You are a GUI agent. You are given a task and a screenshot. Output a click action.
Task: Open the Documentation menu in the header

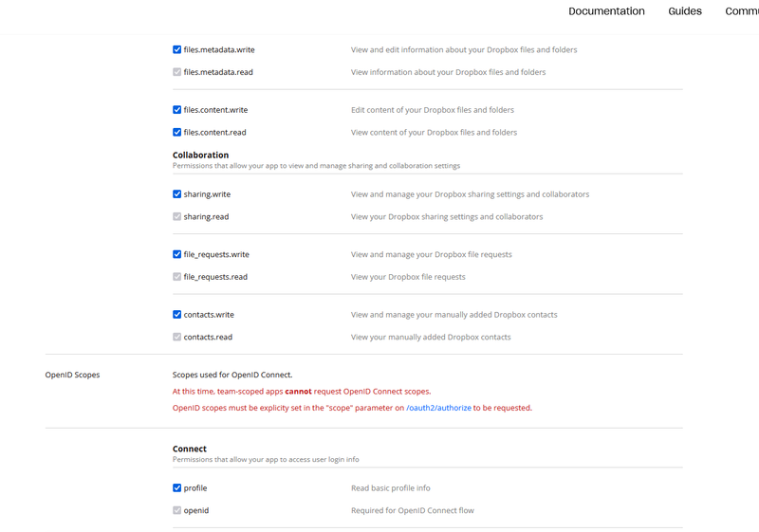click(x=606, y=11)
